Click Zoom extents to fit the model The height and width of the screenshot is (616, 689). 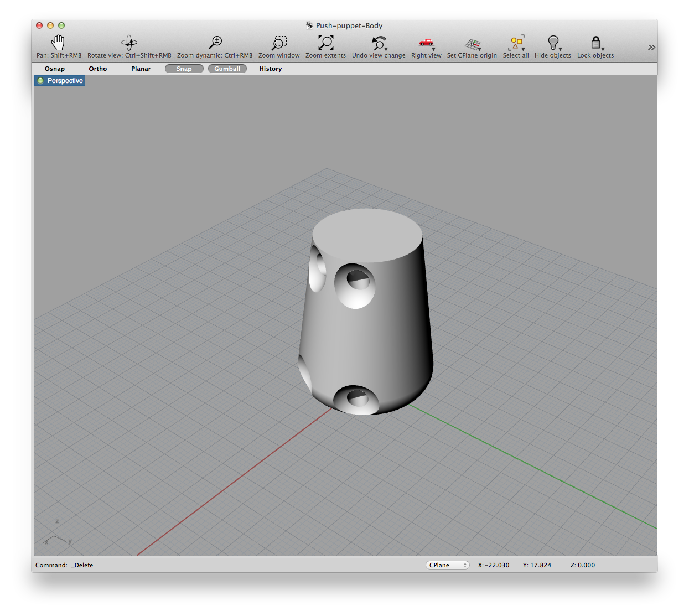click(325, 43)
